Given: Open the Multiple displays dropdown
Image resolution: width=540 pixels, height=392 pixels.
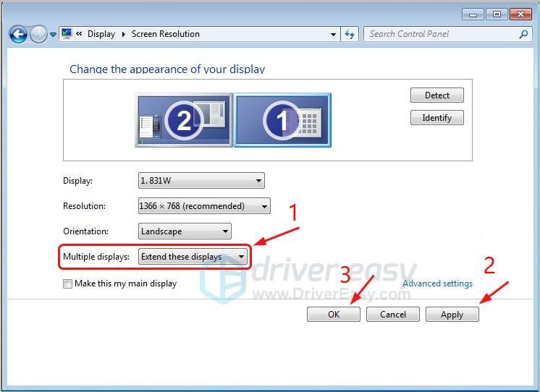Looking at the screenshot, I should (x=193, y=257).
